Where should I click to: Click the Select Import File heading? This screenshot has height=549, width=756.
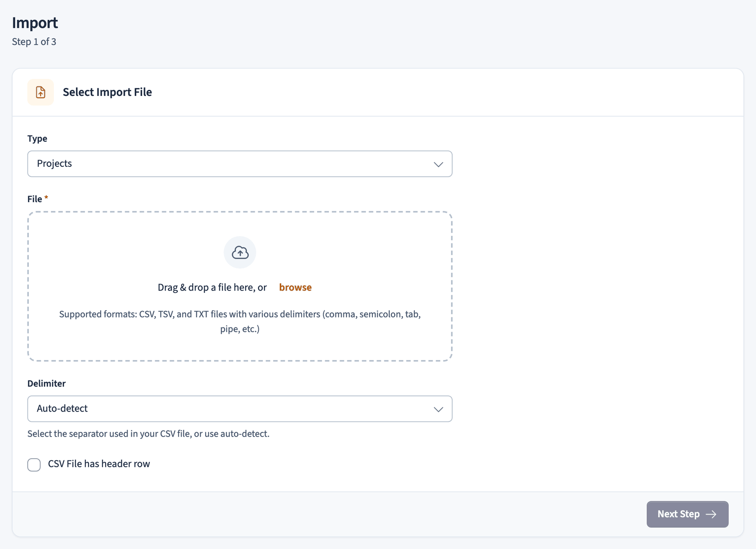pyautogui.click(x=107, y=92)
